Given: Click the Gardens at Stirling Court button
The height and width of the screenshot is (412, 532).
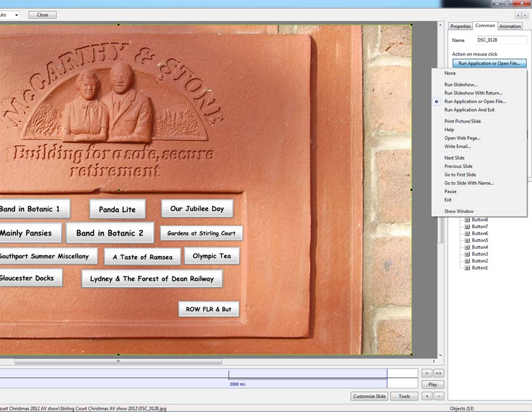Looking at the screenshot, I should point(201,233).
